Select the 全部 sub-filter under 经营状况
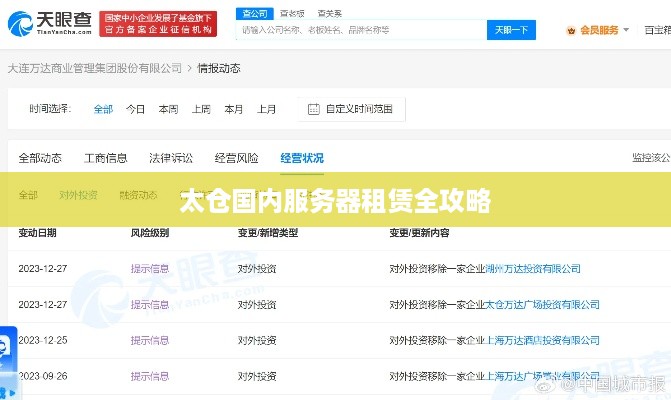Viewport: 671px width, 400px height. tap(28, 196)
